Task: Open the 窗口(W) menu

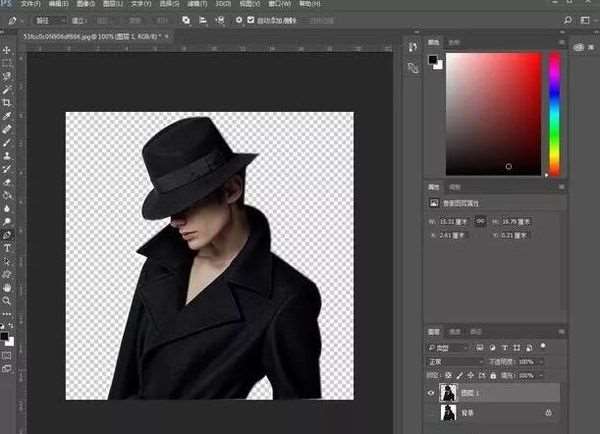Action: (279, 4)
